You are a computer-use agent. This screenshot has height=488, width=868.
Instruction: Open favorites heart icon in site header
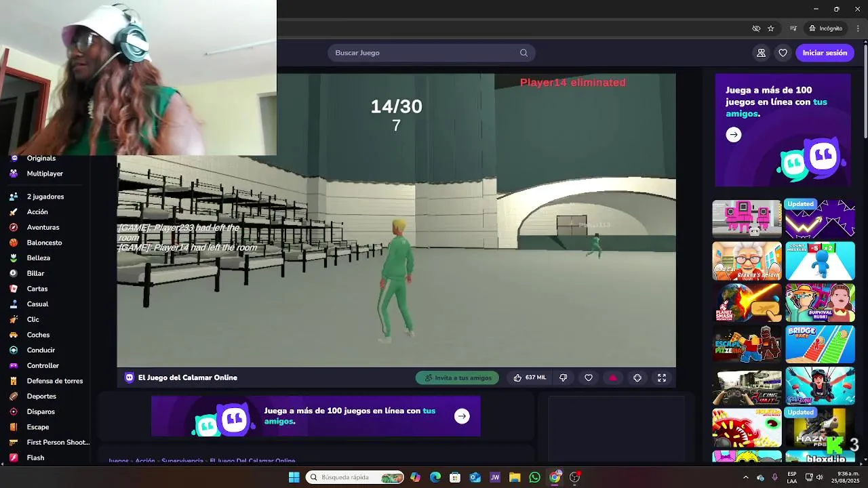(x=783, y=53)
